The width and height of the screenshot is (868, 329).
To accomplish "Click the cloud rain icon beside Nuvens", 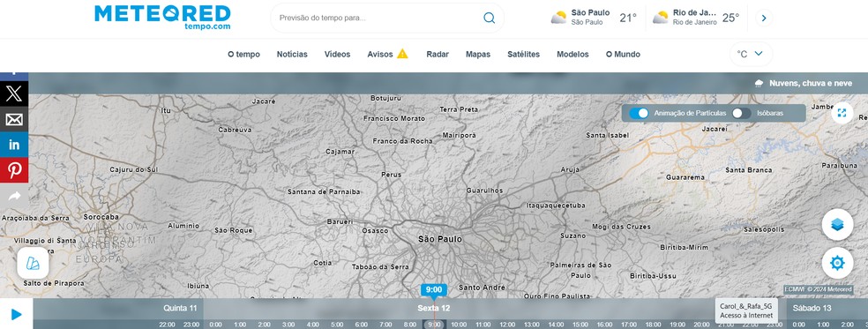I will (759, 83).
